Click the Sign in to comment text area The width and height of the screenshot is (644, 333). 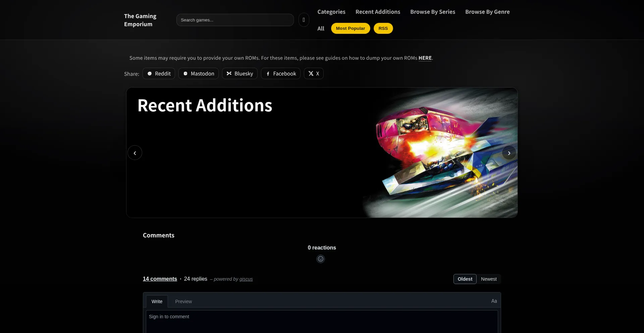(322, 322)
